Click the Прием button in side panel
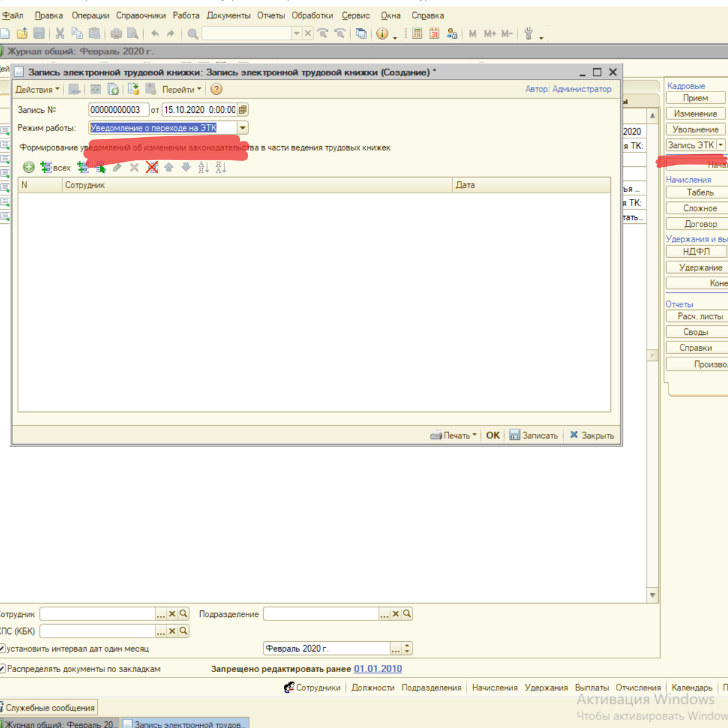The width and height of the screenshot is (728, 728). pyautogui.click(x=695, y=98)
